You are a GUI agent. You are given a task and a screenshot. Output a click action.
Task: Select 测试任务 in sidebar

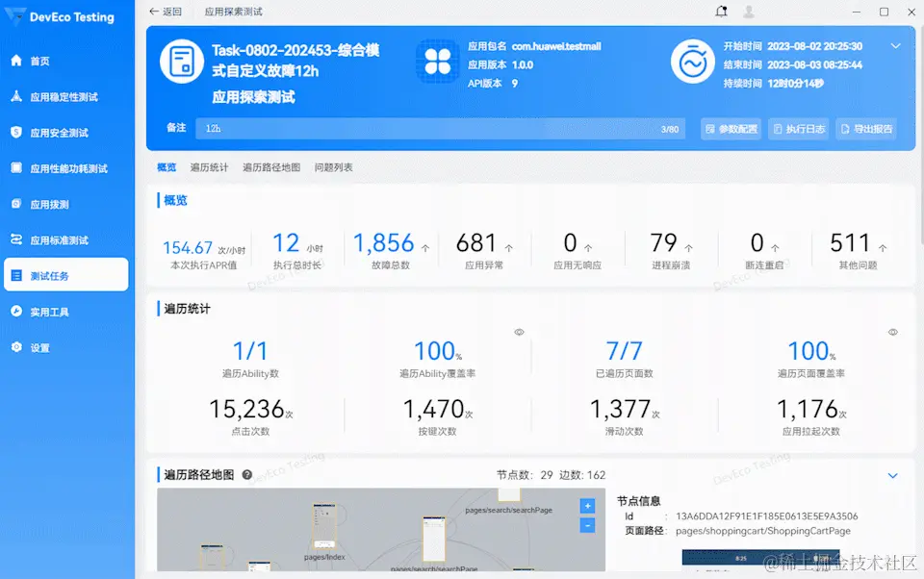coord(66,274)
